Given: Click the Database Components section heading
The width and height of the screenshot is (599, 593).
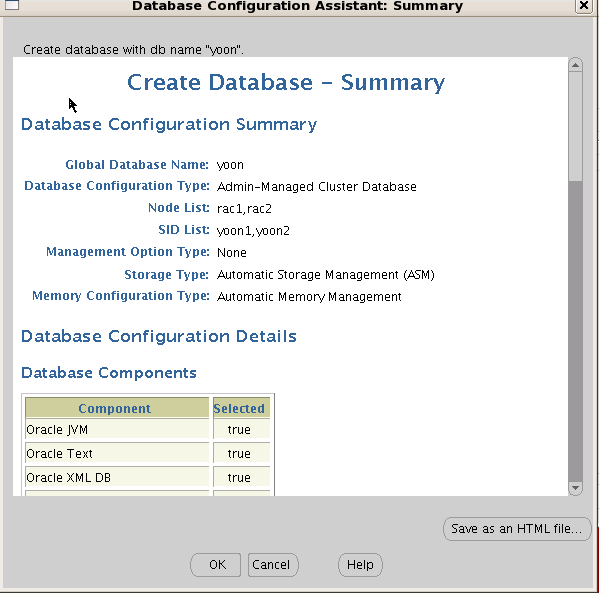Looking at the screenshot, I should coord(109,373).
